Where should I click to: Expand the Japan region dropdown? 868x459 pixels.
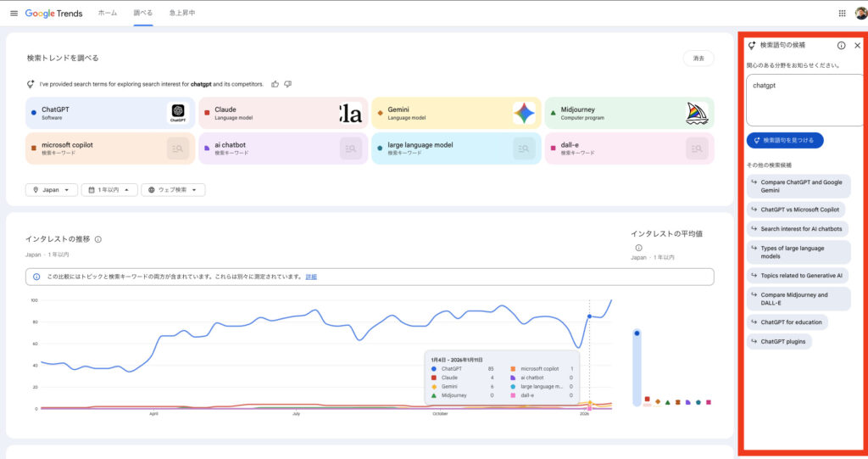click(x=52, y=190)
